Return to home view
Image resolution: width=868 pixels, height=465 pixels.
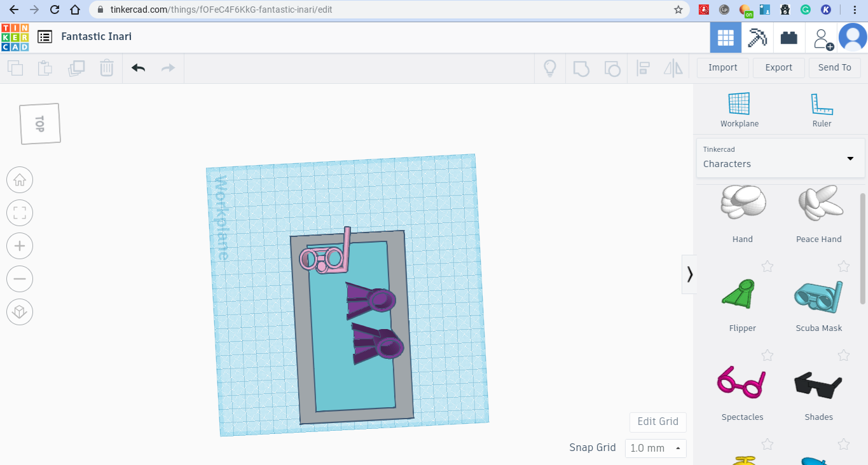point(20,180)
